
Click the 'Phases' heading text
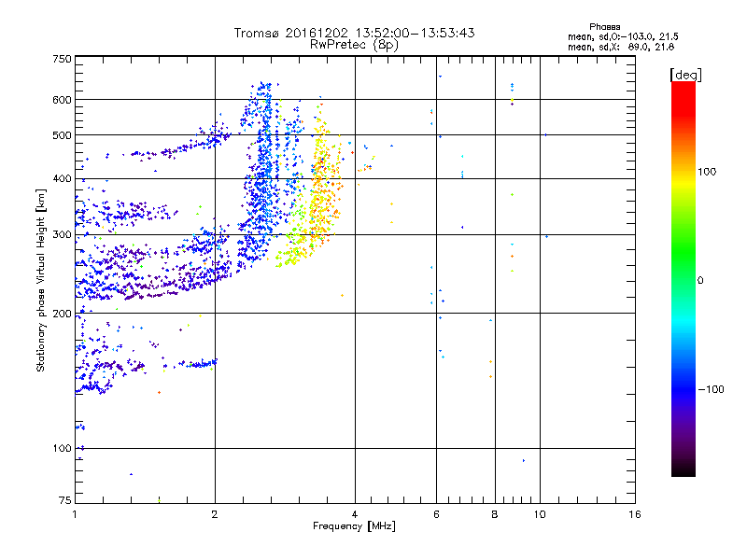click(x=604, y=27)
